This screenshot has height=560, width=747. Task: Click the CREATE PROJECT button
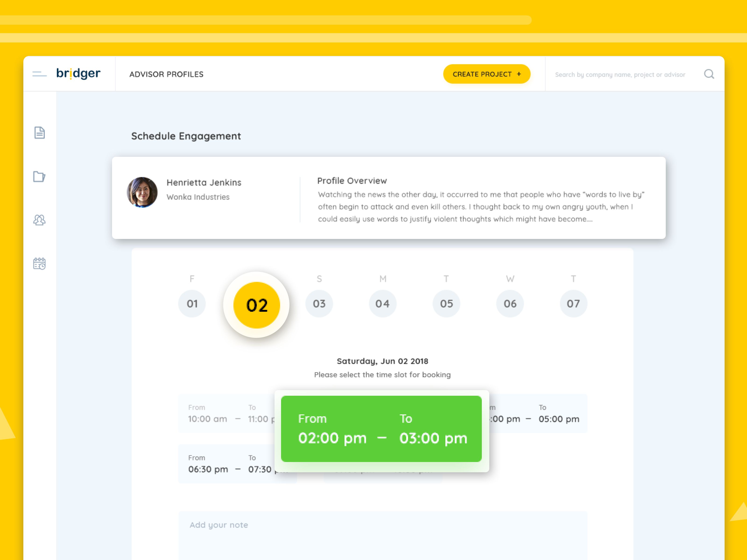click(487, 74)
